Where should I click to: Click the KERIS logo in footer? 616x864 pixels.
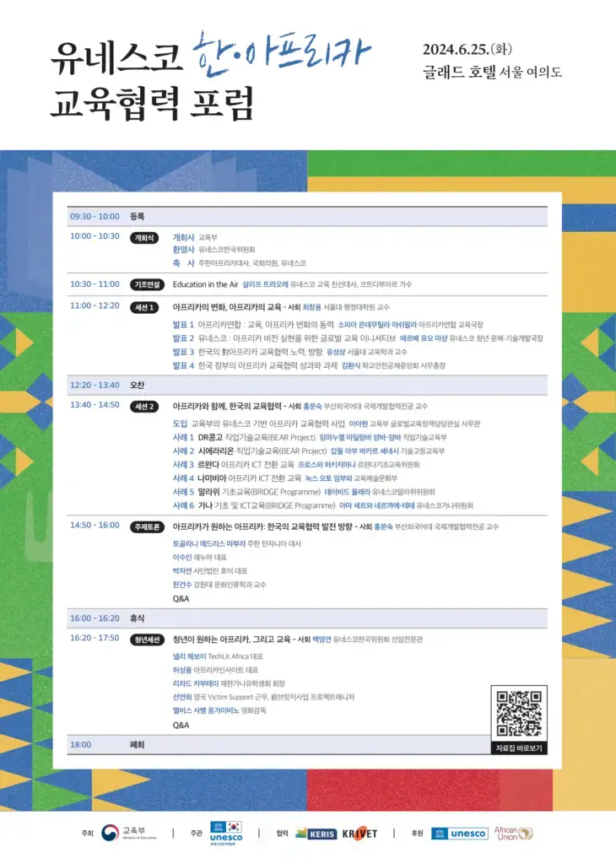[x=316, y=834]
